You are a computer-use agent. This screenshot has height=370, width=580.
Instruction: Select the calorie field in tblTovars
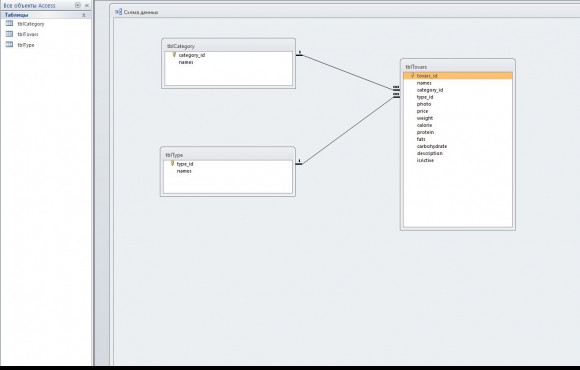(x=424, y=125)
